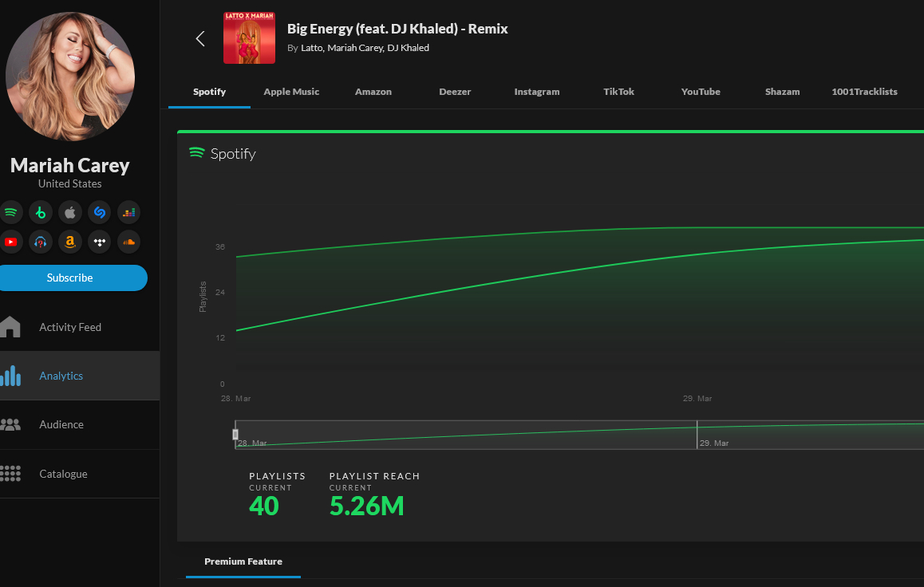Click the Spotify logo in chart header

click(197, 153)
